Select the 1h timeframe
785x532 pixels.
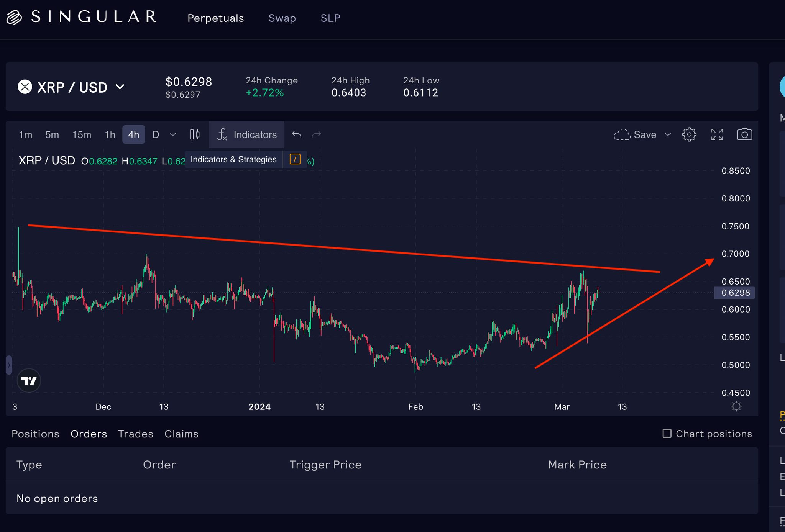(110, 134)
